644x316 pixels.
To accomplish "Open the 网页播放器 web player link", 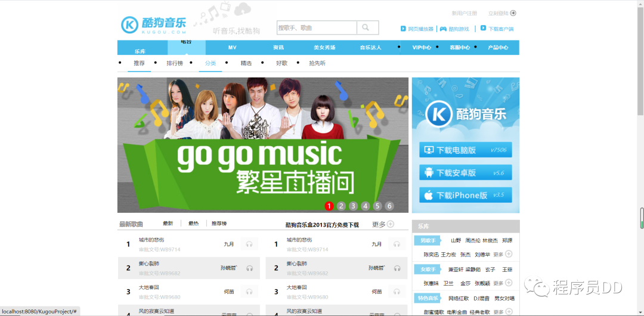I will (417, 29).
